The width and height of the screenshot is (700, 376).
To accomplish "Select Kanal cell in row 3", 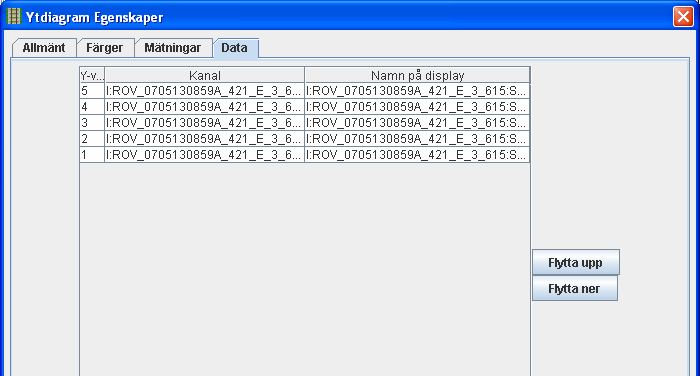I will pyautogui.click(x=204, y=123).
